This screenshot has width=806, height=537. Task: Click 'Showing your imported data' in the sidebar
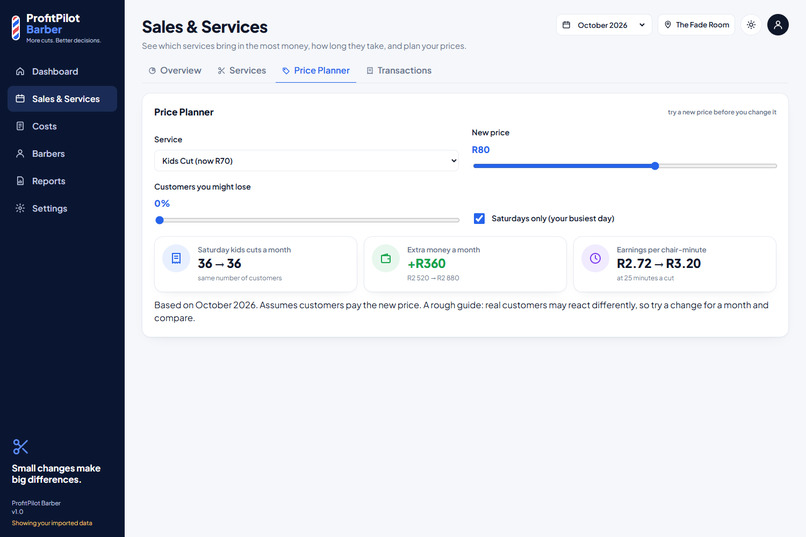52,523
